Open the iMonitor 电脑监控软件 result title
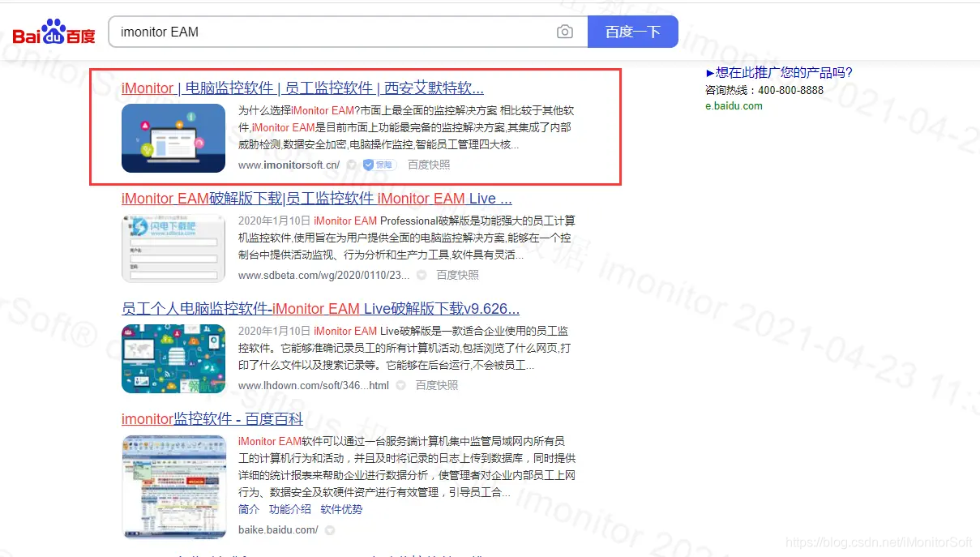This screenshot has width=980, height=557. 302,88
